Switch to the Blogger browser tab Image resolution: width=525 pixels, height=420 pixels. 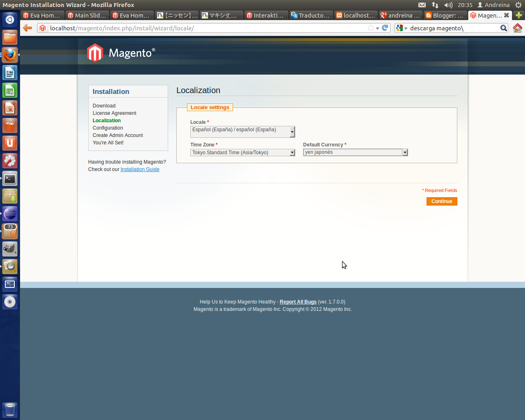click(x=445, y=15)
